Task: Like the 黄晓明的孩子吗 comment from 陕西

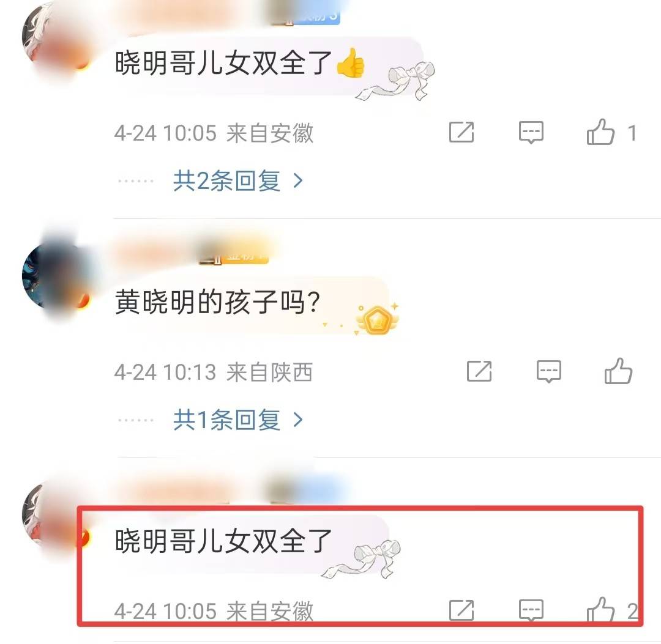Action: pos(618,371)
